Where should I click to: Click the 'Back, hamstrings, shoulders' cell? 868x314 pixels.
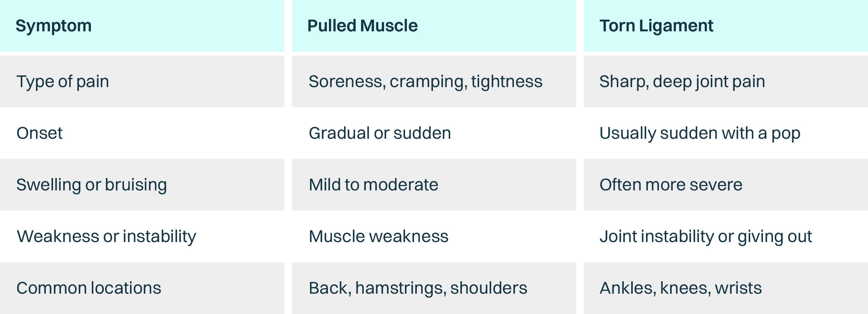(418, 288)
